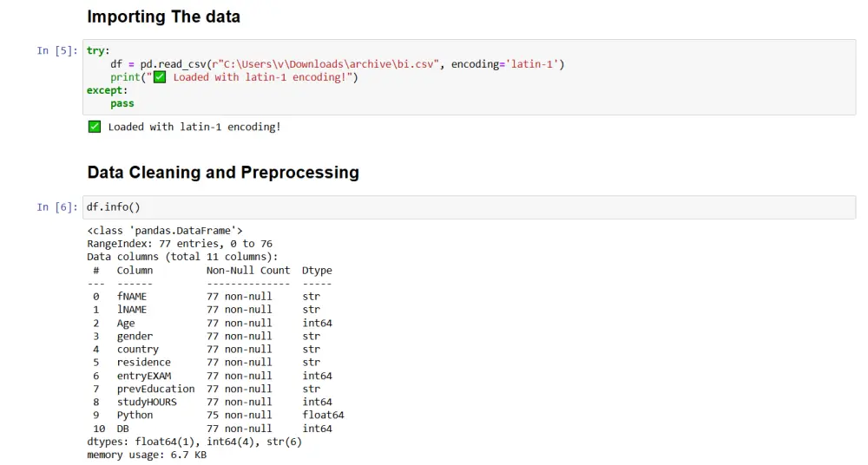Select the In [6] cell prompt
This screenshot has height=465, width=868.
pos(56,207)
